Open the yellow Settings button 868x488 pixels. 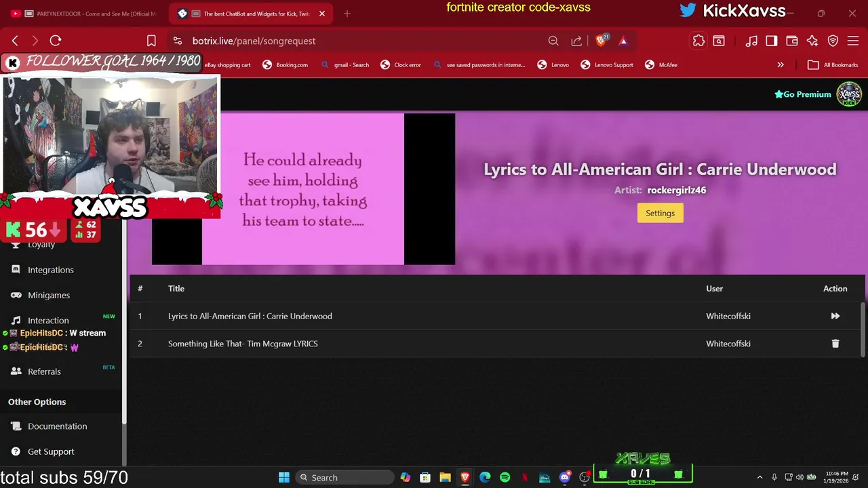coord(660,213)
